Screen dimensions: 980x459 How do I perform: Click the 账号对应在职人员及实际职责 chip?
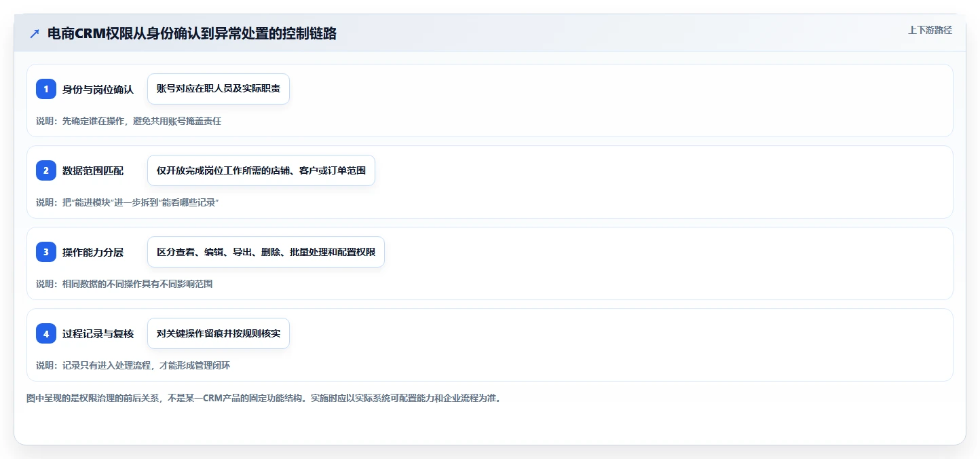pos(219,89)
